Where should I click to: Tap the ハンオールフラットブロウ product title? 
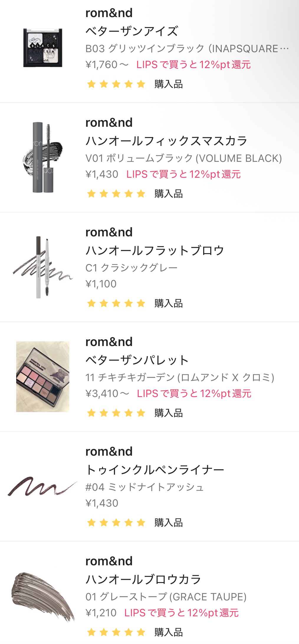coord(155,250)
